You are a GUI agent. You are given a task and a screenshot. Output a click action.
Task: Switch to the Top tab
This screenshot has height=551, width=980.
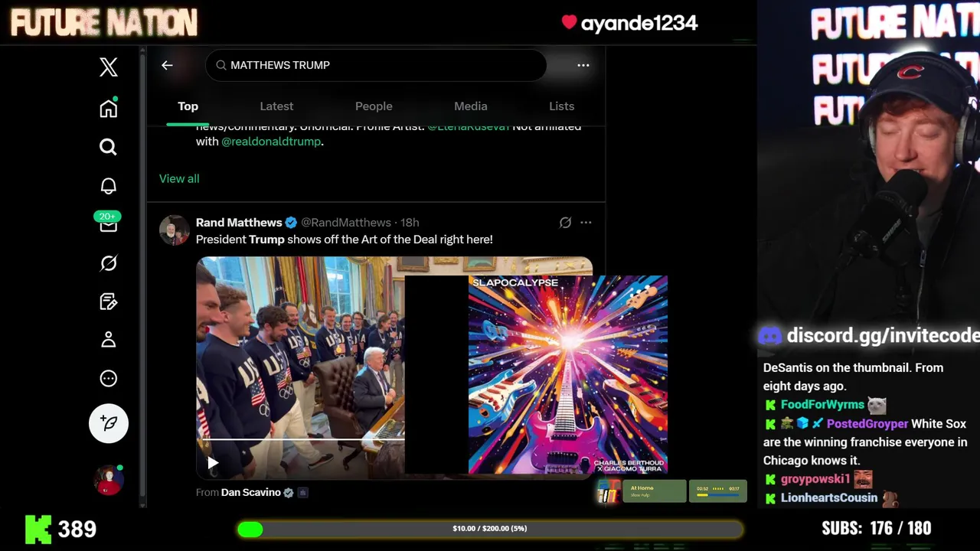188,106
